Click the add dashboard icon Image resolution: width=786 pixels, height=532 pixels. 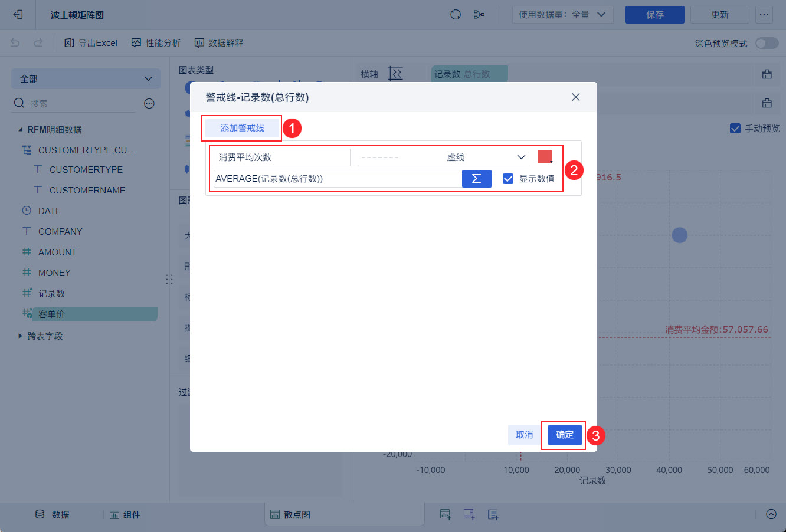pyautogui.click(x=469, y=514)
